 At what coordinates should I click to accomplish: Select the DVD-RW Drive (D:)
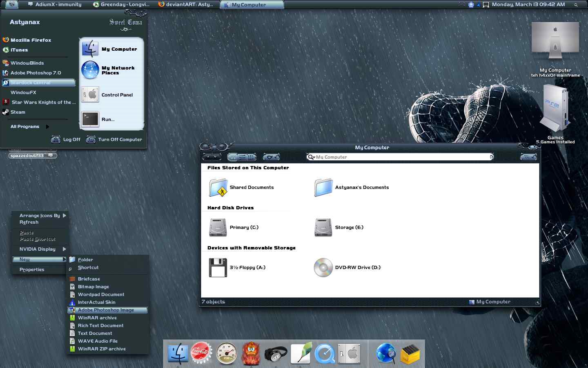point(347,267)
